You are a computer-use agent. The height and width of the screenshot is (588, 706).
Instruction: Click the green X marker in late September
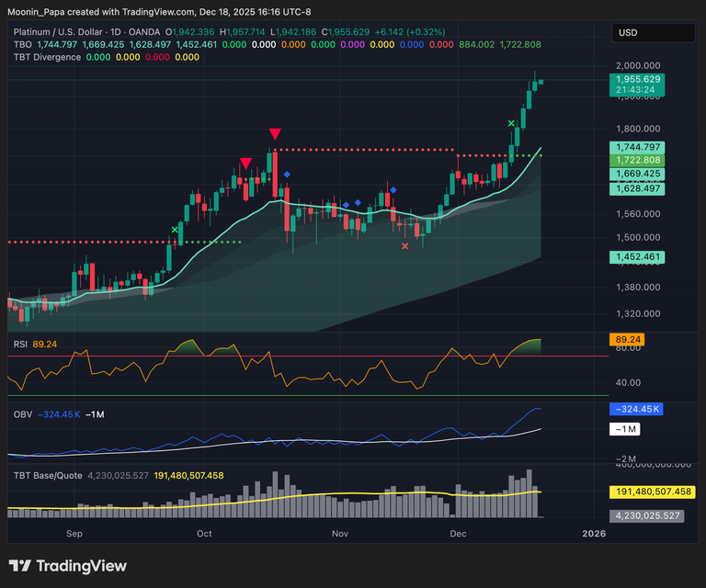coord(175,230)
